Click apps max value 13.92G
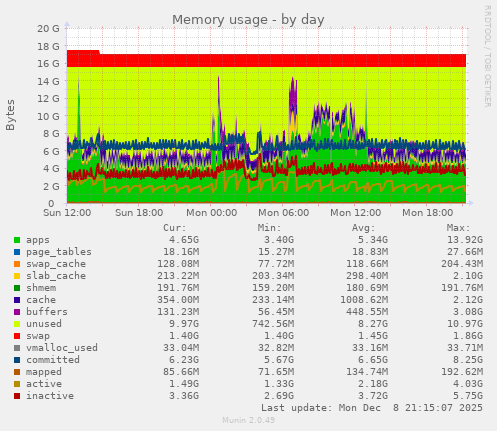 [465, 240]
